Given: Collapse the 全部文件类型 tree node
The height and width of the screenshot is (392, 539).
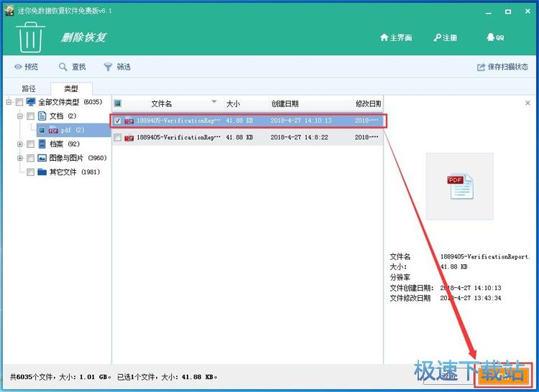Looking at the screenshot, I should 9,102.
